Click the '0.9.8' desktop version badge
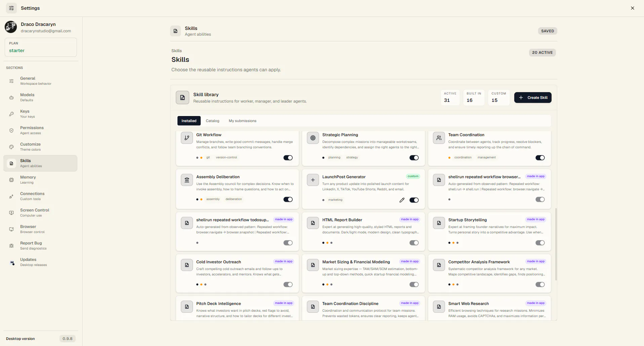644x346 pixels. (x=68, y=339)
